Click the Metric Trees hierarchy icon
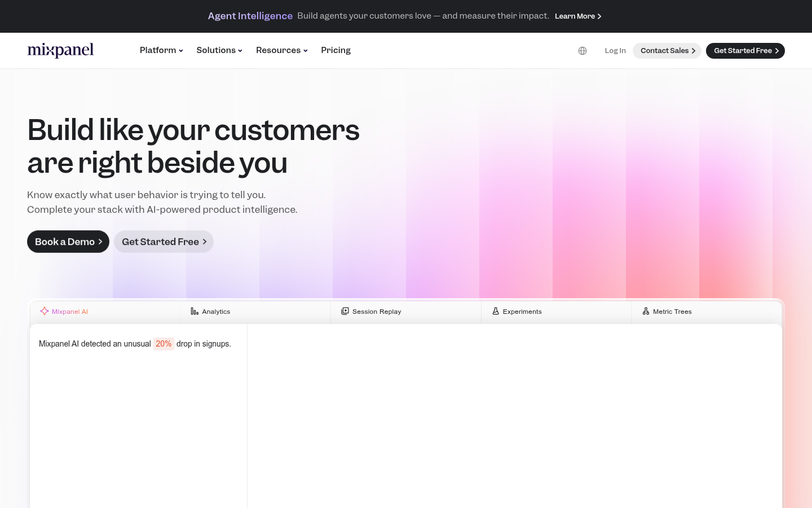Viewport: 812px width, 508px height. [x=646, y=311]
